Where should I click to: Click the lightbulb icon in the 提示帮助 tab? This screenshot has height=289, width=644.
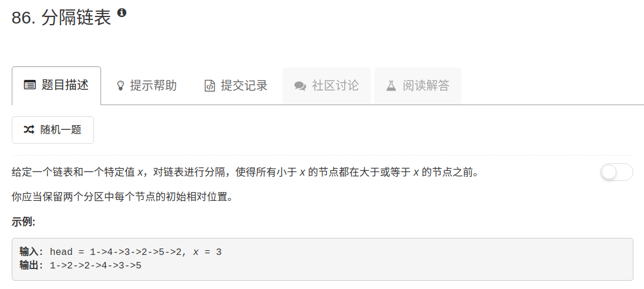[x=120, y=86]
